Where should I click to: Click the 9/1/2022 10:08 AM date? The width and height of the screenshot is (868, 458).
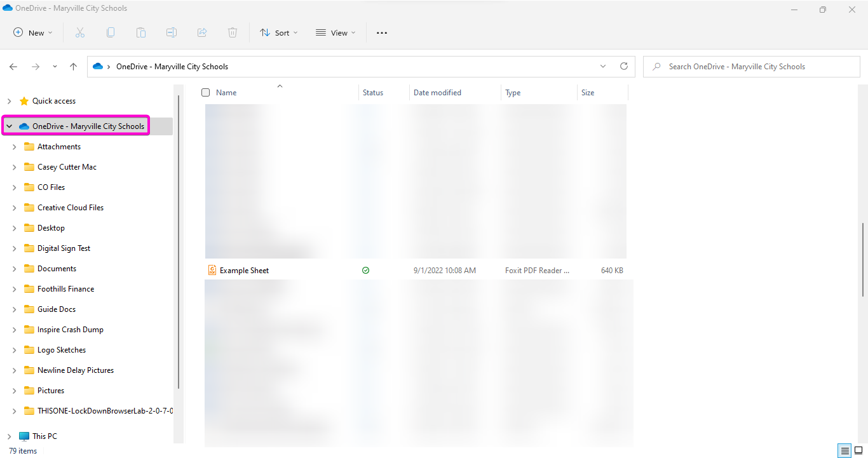coord(445,271)
